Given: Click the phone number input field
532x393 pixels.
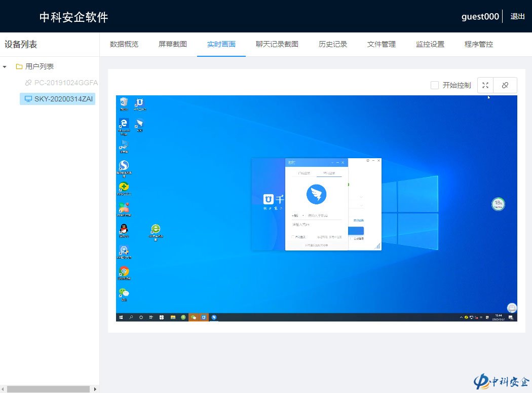Looking at the screenshot, I should pyautogui.click(x=324, y=216).
